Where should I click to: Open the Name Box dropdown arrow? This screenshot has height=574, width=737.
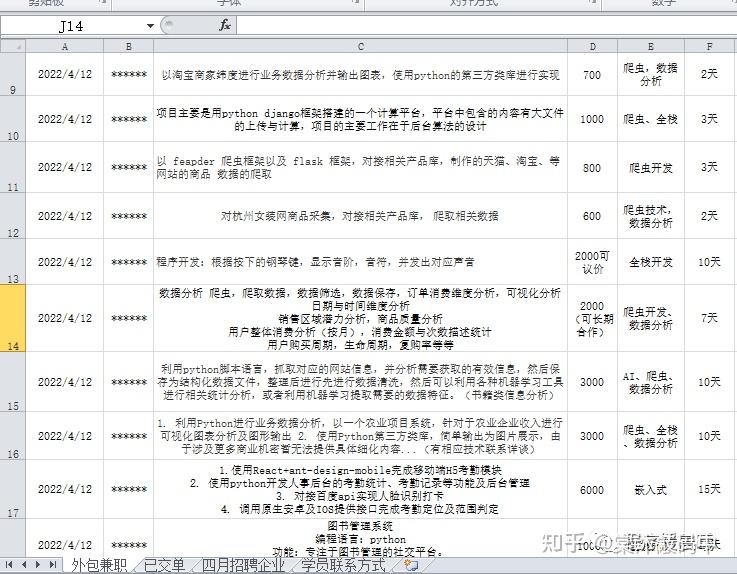pyautogui.click(x=150, y=26)
